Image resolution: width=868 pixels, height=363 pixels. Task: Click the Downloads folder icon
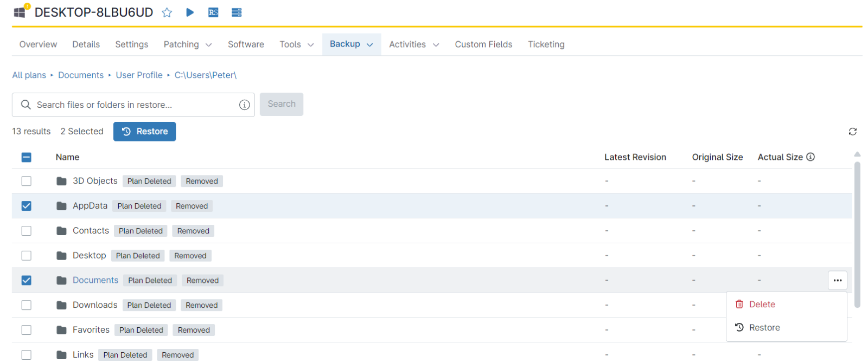click(62, 306)
